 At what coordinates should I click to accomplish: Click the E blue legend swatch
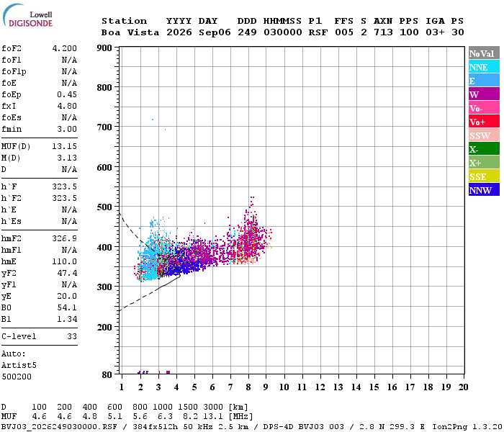tap(484, 81)
